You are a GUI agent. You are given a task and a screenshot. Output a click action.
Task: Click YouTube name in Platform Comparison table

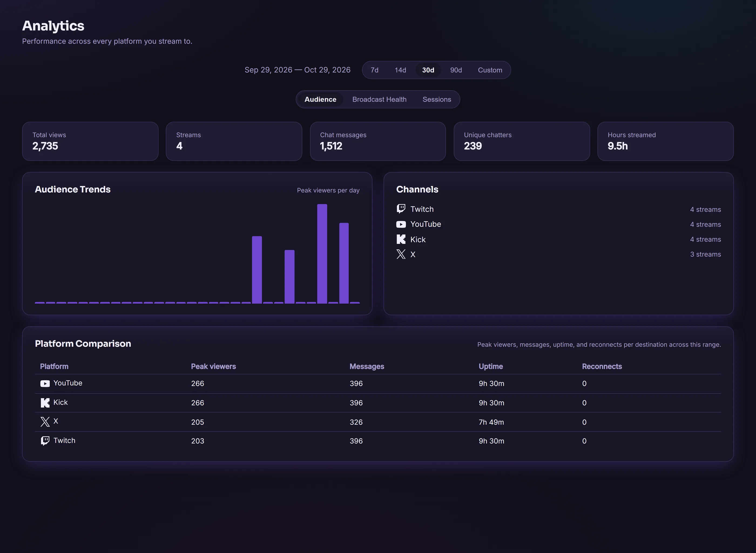pos(68,383)
